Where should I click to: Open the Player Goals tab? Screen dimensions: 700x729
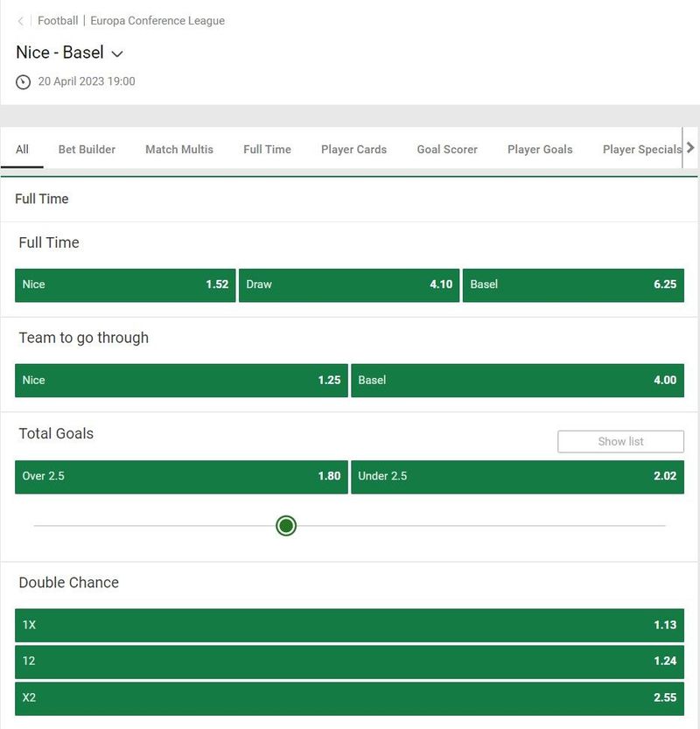pyautogui.click(x=540, y=150)
